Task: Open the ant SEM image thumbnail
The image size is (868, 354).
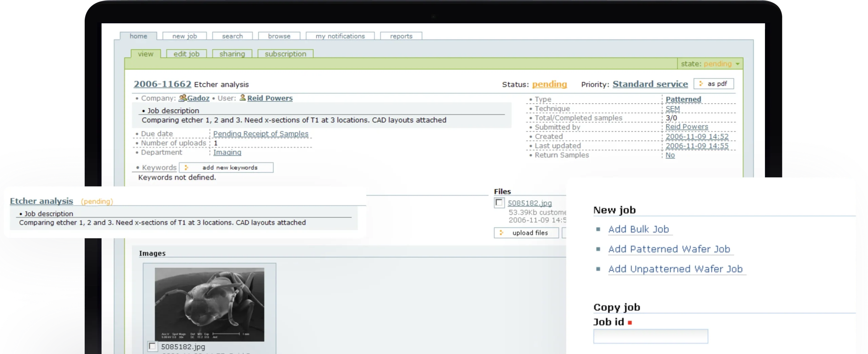Action: tap(209, 305)
